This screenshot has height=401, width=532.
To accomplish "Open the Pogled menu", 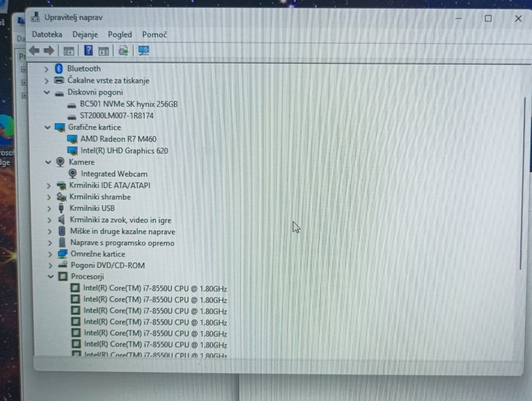I will (x=120, y=35).
